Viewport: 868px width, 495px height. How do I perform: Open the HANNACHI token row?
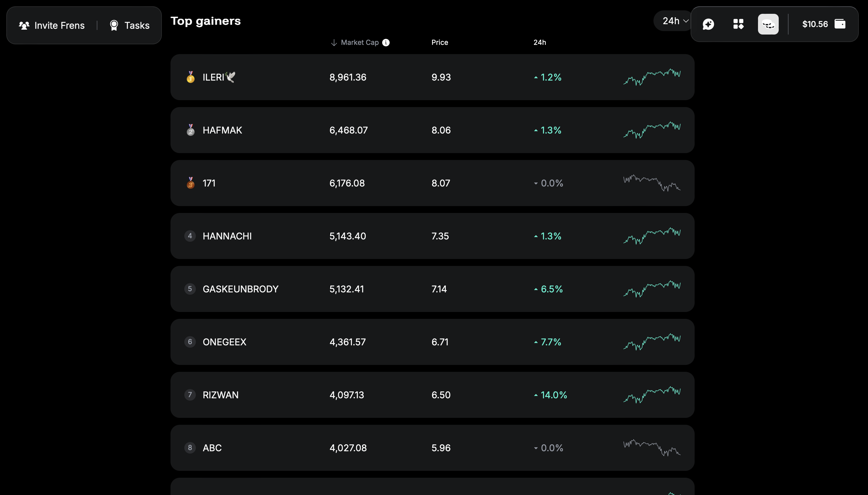[x=432, y=236]
